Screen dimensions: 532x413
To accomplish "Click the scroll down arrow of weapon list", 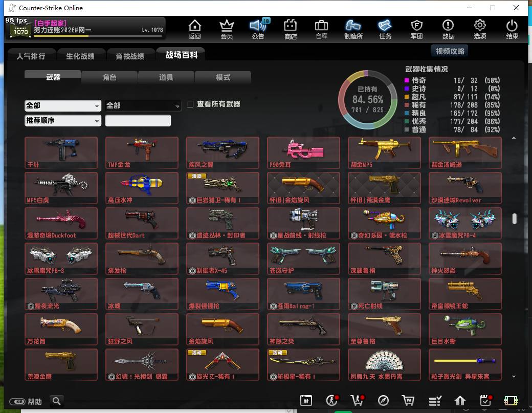I will pos(514,376).
